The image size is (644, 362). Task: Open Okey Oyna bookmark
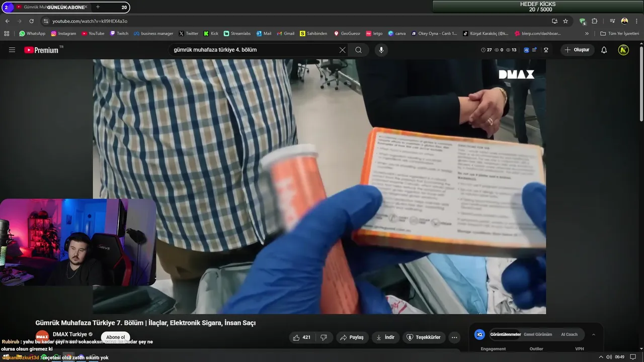[x=434, y=34]
